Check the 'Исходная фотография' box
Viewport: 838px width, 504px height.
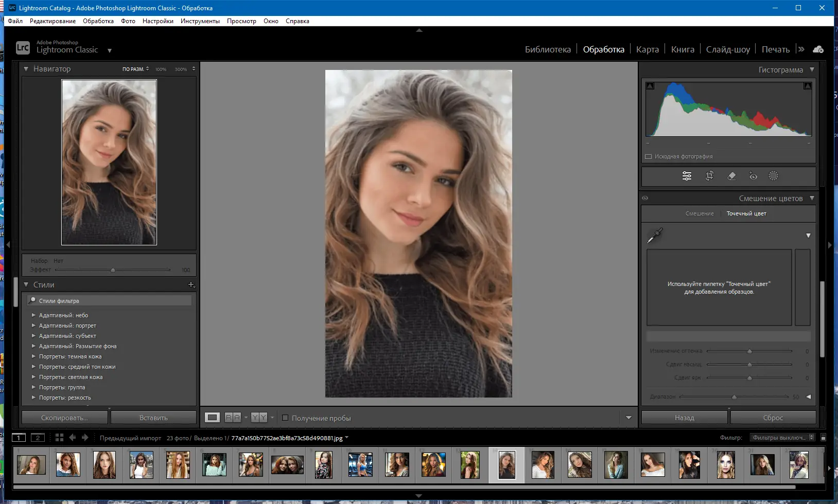click(649, 156)
